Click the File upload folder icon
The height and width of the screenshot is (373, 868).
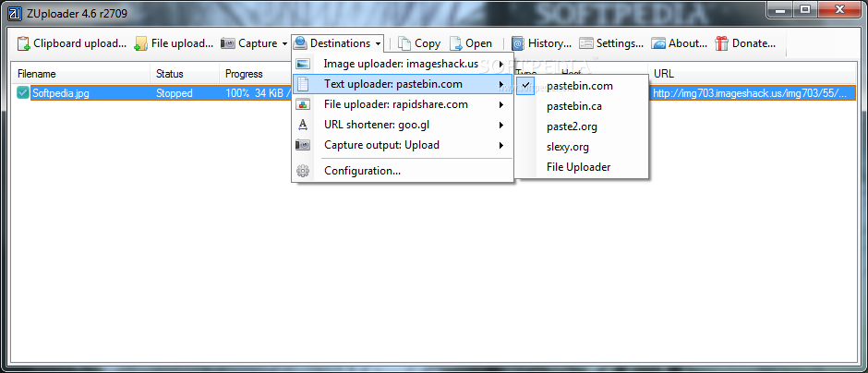tap(141, 43)
